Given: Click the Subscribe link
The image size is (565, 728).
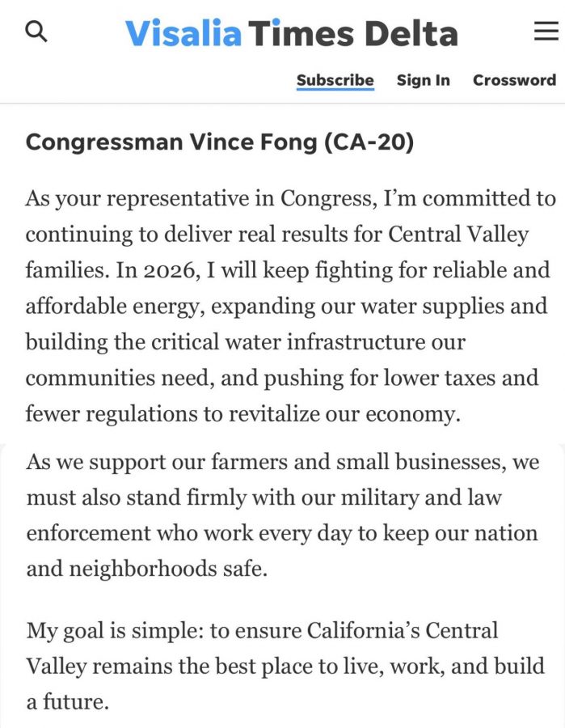Looking at the screenshot, I should pos(335,80).
